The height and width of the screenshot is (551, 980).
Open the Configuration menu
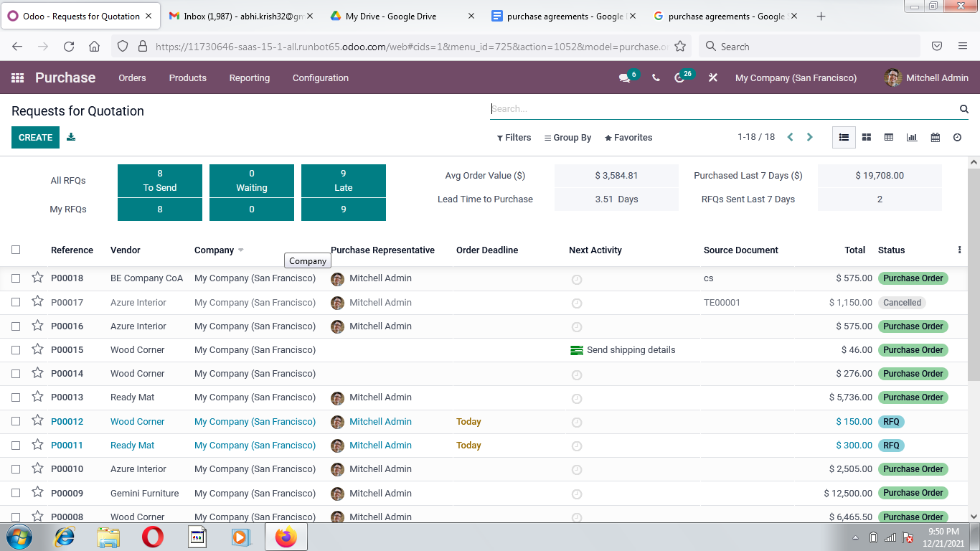(321, 77)
